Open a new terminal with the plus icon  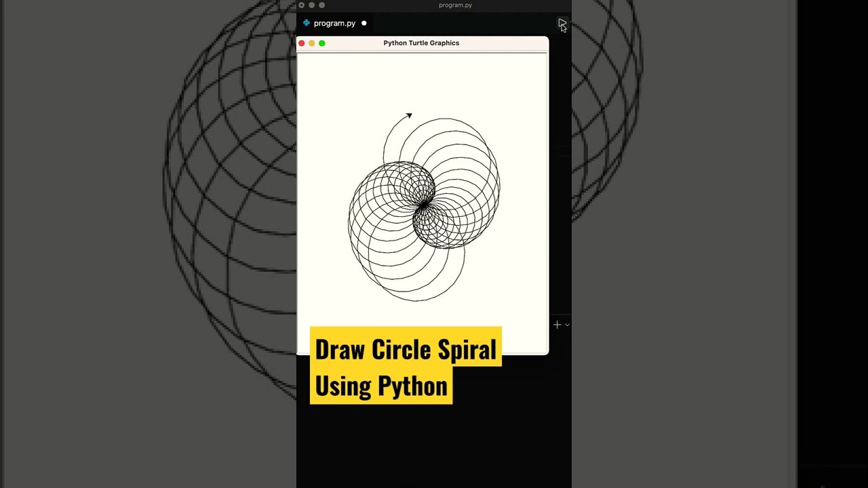point(557,325)
